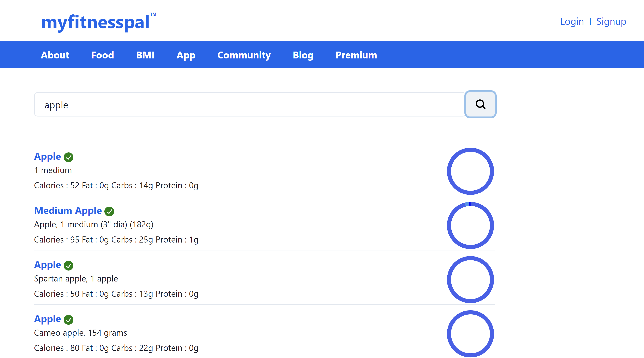Click the green checkmark beside Medium Apple
This screenshot has height=358, width=644.
point(109,211)
